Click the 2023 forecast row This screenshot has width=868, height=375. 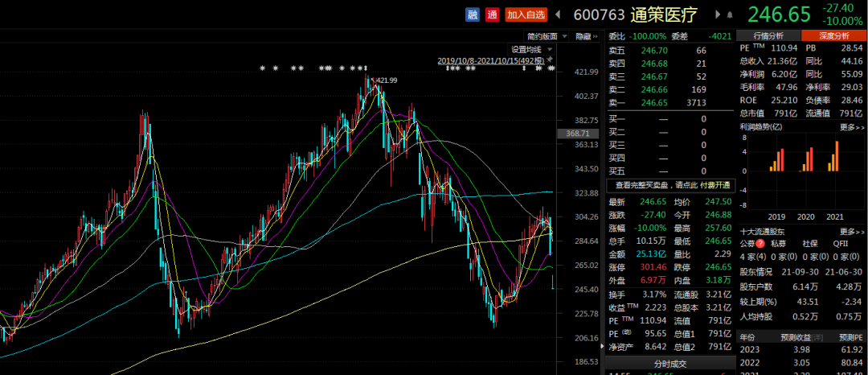801,350
